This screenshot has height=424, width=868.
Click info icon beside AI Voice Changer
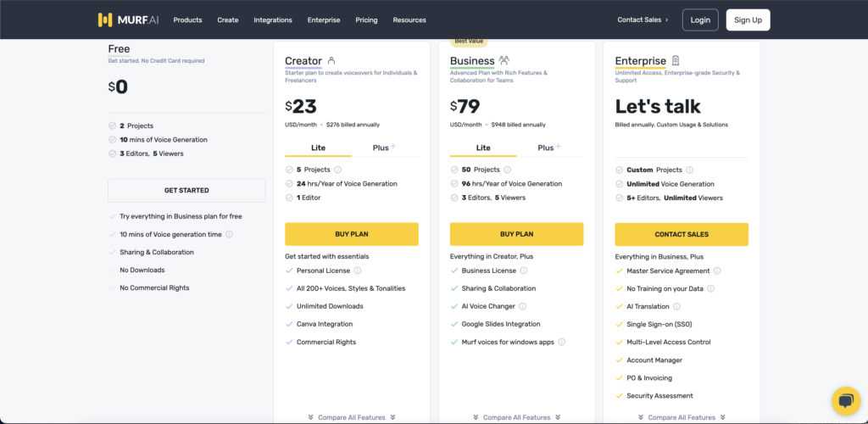click(522, 306)
